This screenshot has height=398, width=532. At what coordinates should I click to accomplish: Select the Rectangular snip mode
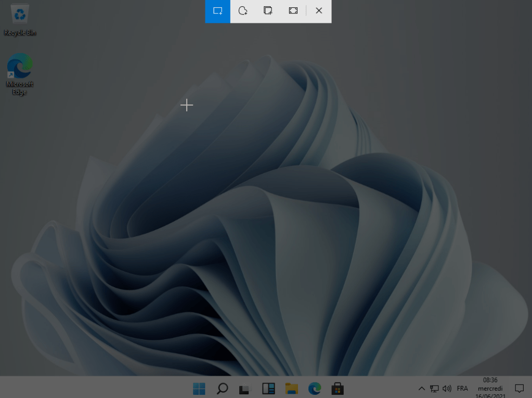pyautogui.click(x=218, y=11)
